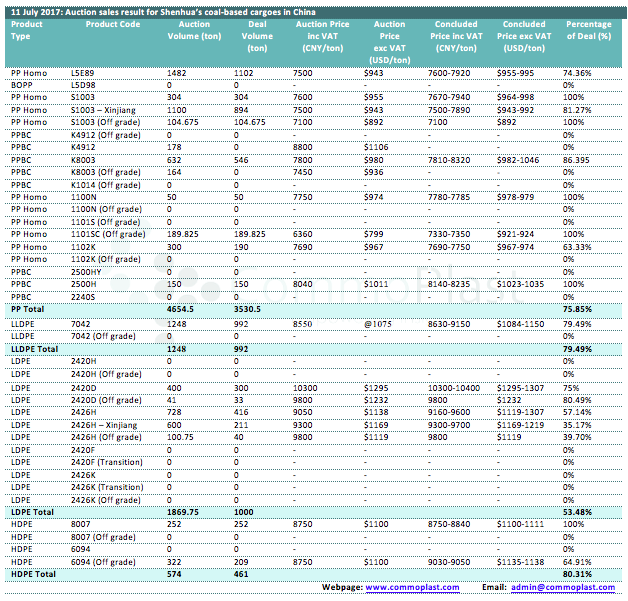Click the Product Type column header
Viewport: 628px width, 601px height.
pos(27,29)
